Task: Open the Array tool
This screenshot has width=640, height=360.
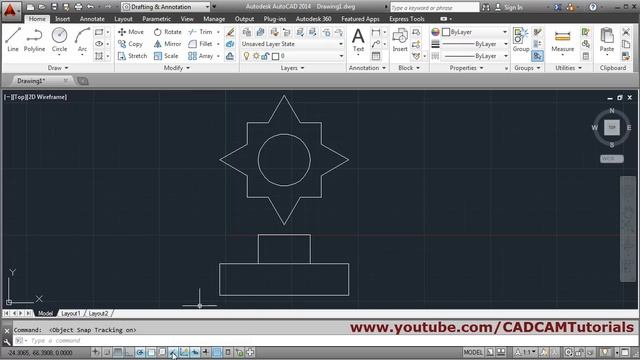Action: pyautogui.click(x=201, y=56)
